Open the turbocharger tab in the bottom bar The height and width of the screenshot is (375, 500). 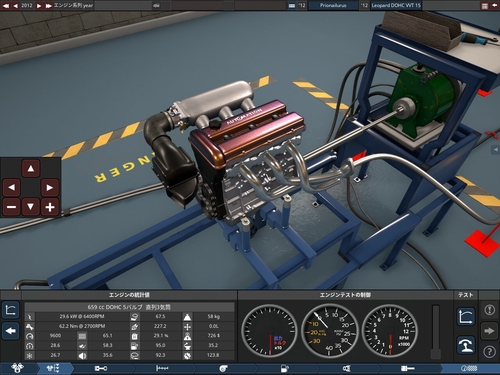click(x=223, y=368)
